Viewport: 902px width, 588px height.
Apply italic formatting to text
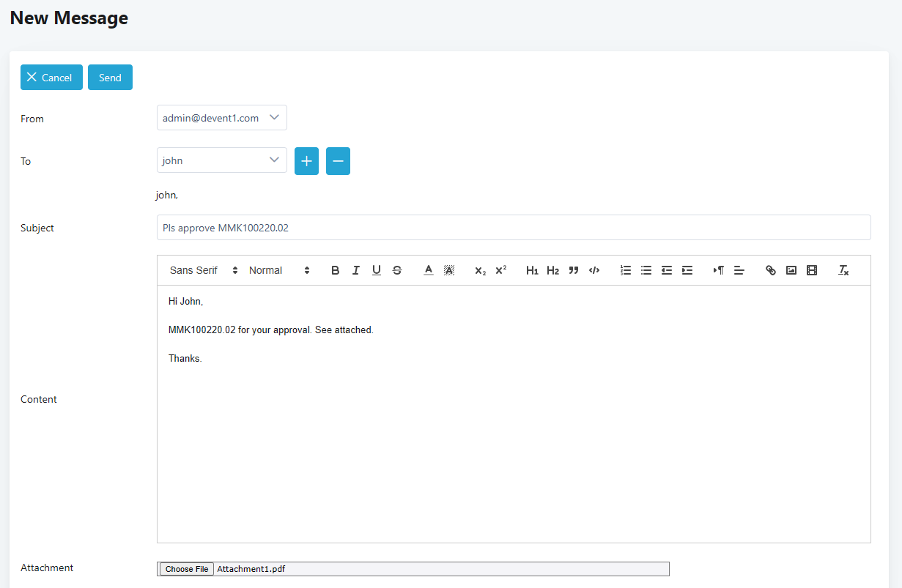[356, 270]
